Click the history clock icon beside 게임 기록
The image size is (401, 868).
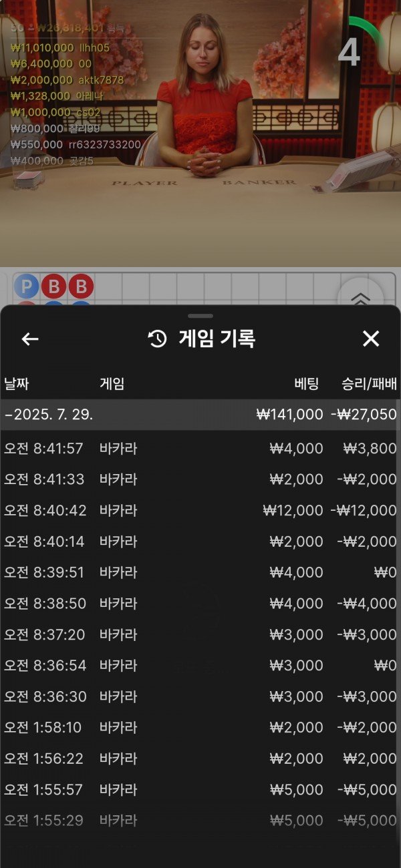[157, 339]
